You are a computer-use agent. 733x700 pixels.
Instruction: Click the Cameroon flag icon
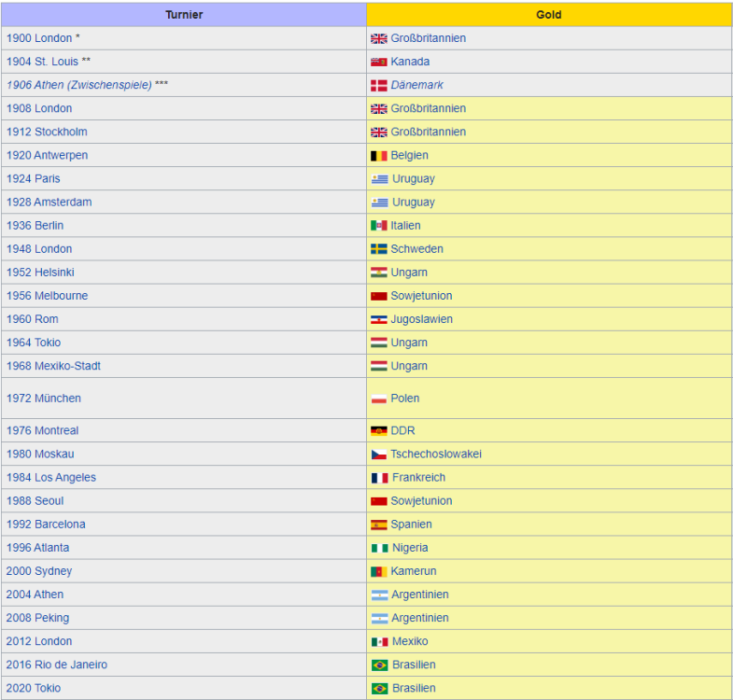(378, 571)
